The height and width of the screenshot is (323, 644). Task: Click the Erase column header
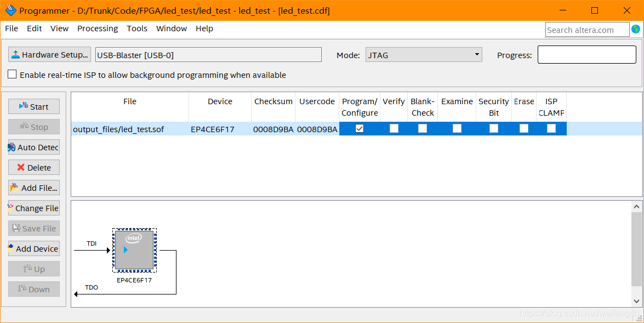tap(524, 107)
